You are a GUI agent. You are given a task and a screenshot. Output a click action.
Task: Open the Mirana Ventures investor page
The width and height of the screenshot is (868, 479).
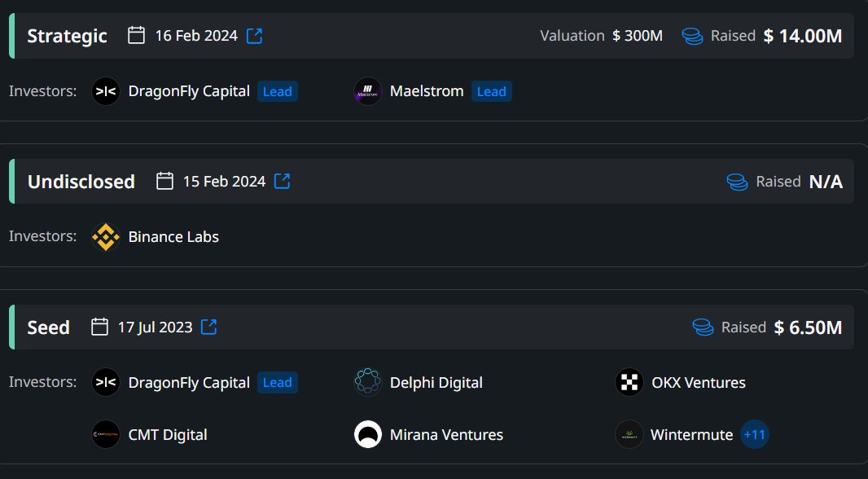[x=446, y=435]
